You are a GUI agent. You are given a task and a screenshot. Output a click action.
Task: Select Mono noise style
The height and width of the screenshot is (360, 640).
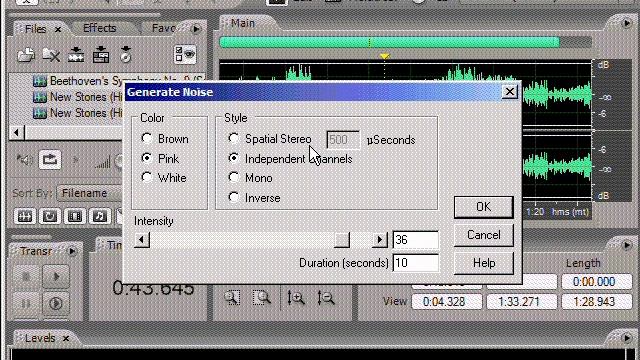pyautogui.click(x=233, y=178)
